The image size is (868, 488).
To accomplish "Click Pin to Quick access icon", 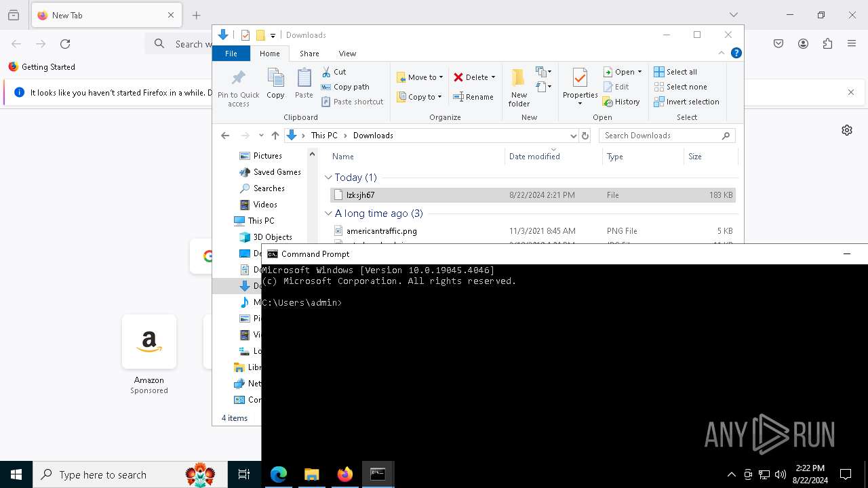I will 238,87.
